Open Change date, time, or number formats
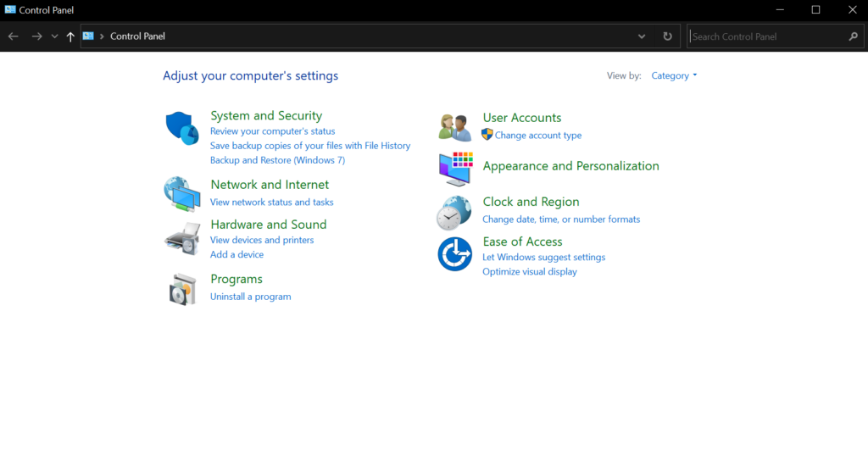The image size is (868, 461). coord(561,219)
